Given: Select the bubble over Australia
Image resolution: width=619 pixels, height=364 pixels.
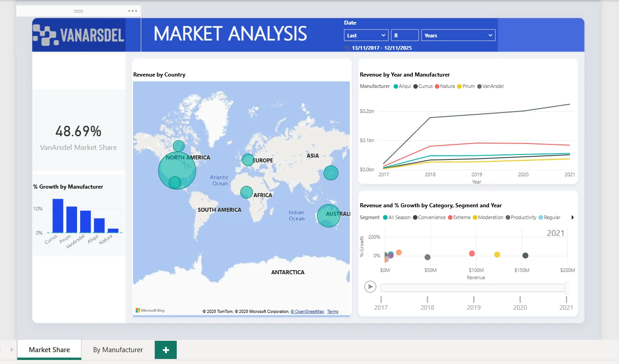Looking at the screenshot, I should coord(329,215).
